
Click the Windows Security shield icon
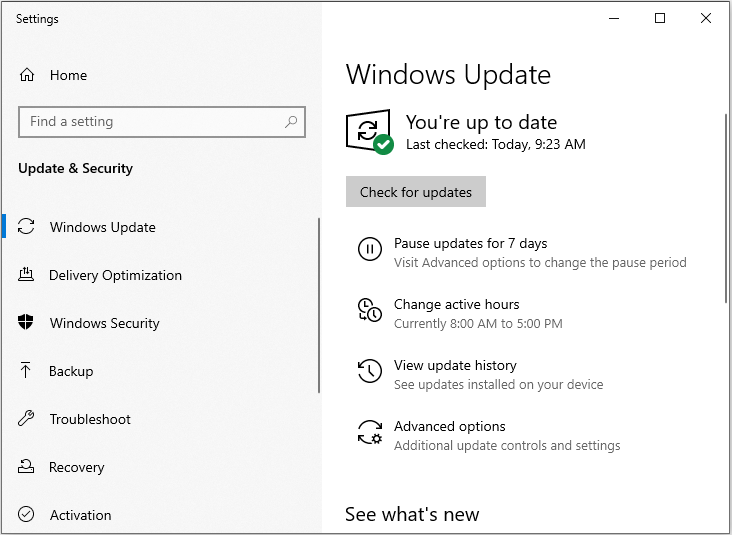(27, 323)
